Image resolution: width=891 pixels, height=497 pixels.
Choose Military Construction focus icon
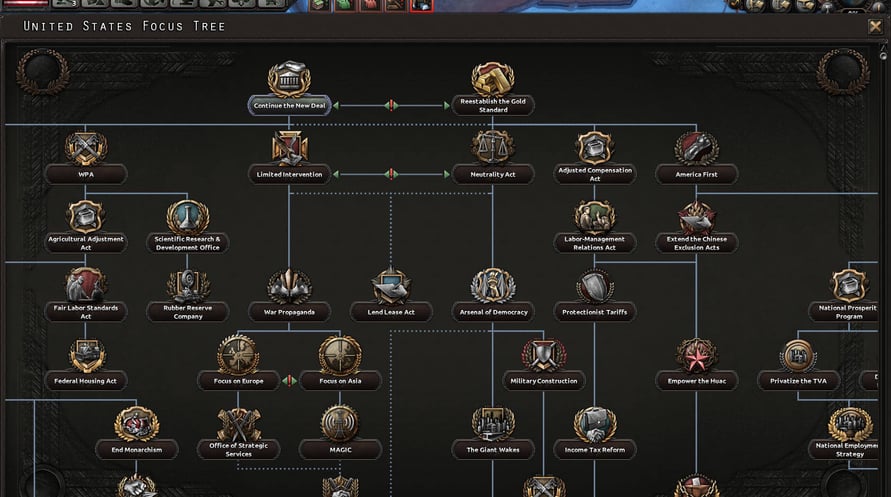pos(544,356)
